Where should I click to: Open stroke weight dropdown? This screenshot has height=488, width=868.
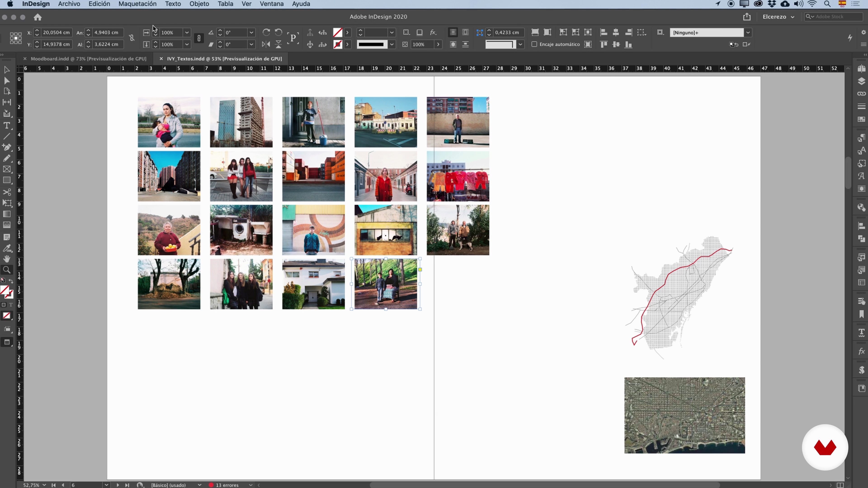click(x=392, y=32)
